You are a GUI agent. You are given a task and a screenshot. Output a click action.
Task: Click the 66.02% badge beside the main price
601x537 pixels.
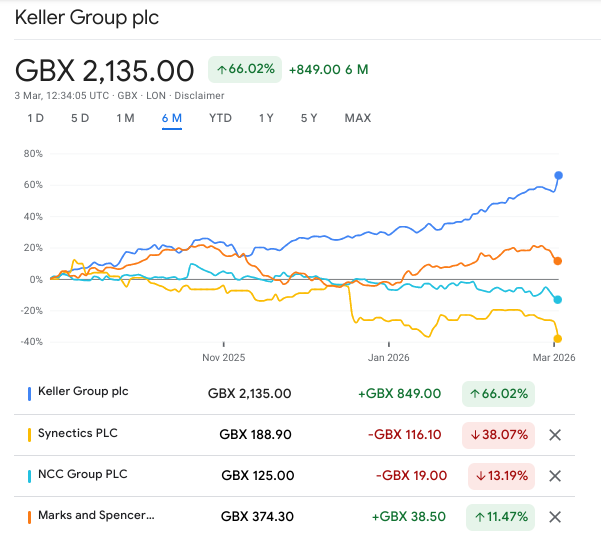point(245,69)
